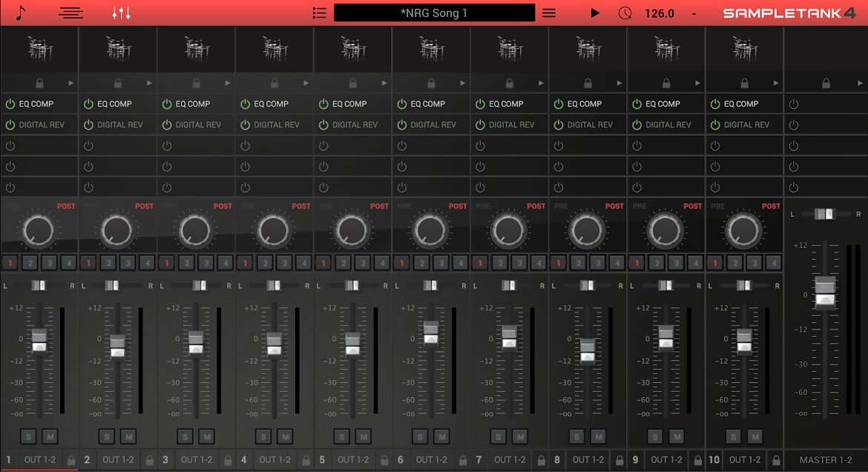
Task: Click the drum kit icon on channel 8
Action: 588,49
